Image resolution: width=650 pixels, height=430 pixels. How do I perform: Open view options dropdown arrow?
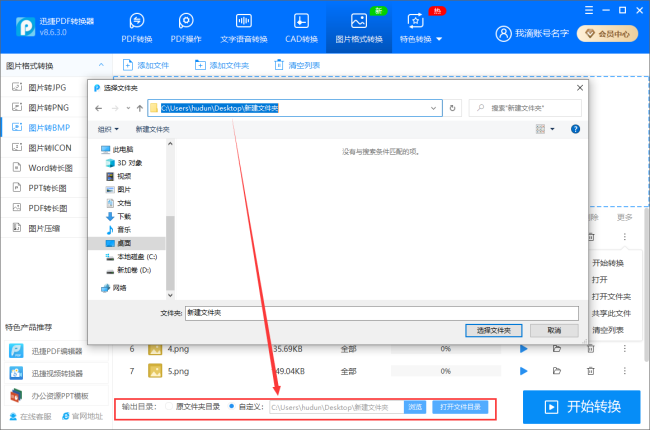[552, 129]
